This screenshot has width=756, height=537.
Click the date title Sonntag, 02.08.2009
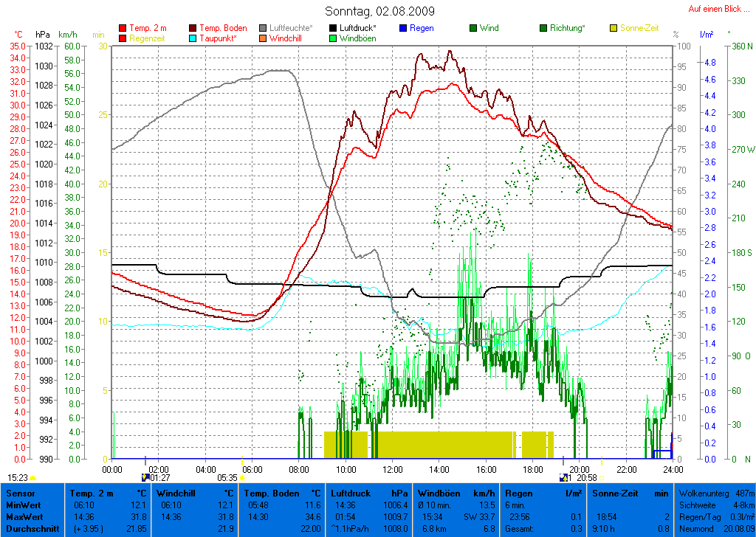click(379, 11)
